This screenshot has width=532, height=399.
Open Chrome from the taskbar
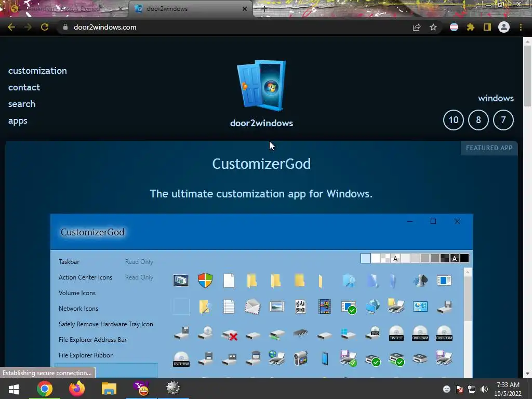(45, 389)
